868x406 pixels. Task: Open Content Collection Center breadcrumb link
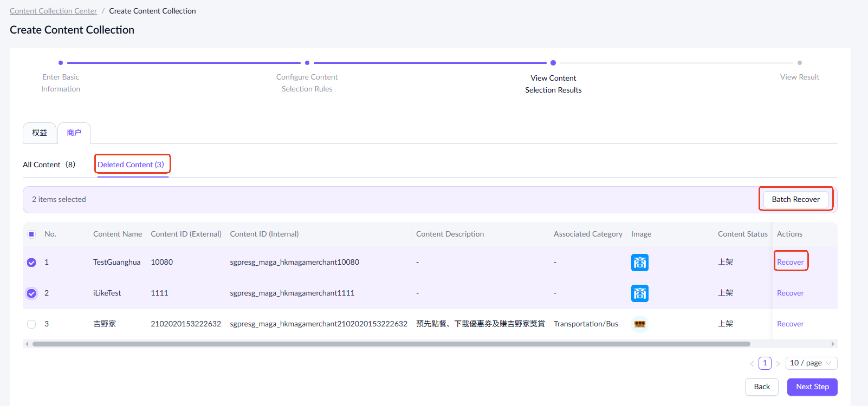53,11
